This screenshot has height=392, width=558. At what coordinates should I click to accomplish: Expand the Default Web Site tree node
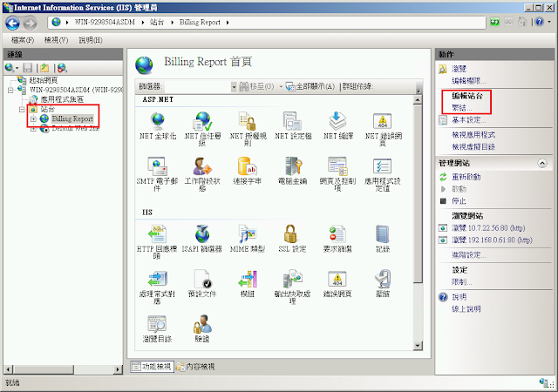click(33, 129)
